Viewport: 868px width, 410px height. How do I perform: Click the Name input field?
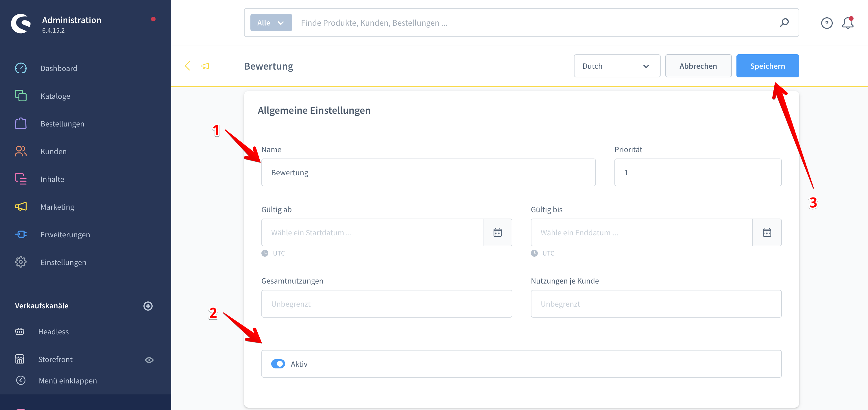(x=428, y=172)
